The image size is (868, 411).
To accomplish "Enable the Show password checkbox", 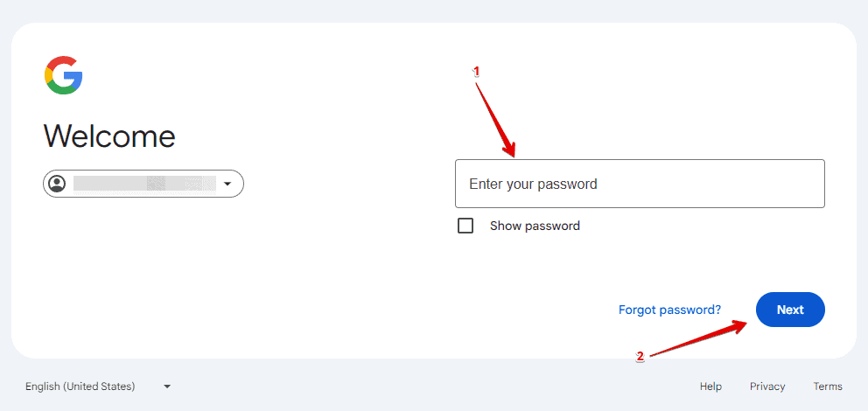I will click(465, 226).
